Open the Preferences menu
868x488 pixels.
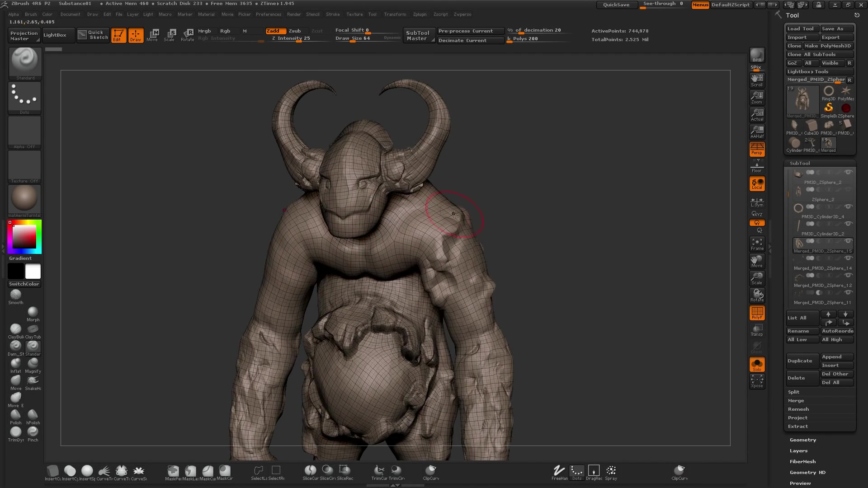[x=269, y=14]
